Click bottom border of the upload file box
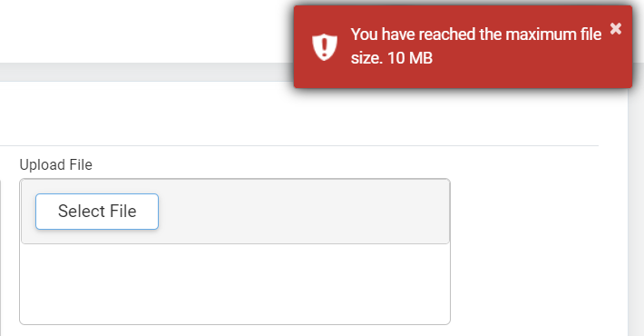Image resolution: width=644 pixels, height=336 pixels. pos(235,324)
